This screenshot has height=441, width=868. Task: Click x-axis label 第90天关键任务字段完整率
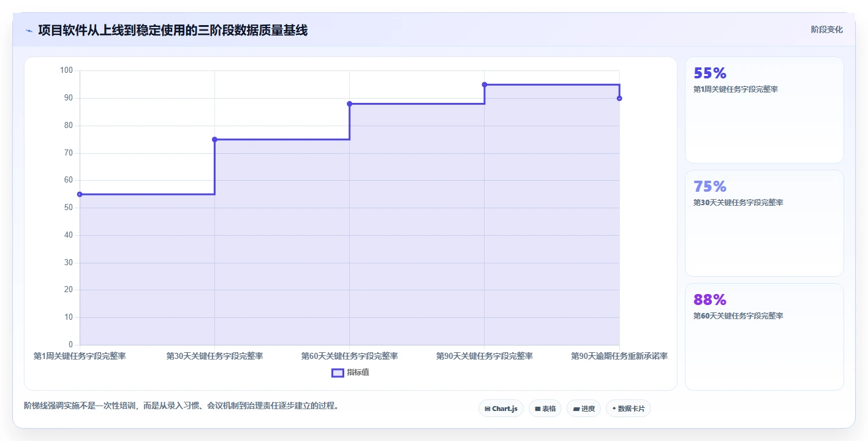point(485,356)
